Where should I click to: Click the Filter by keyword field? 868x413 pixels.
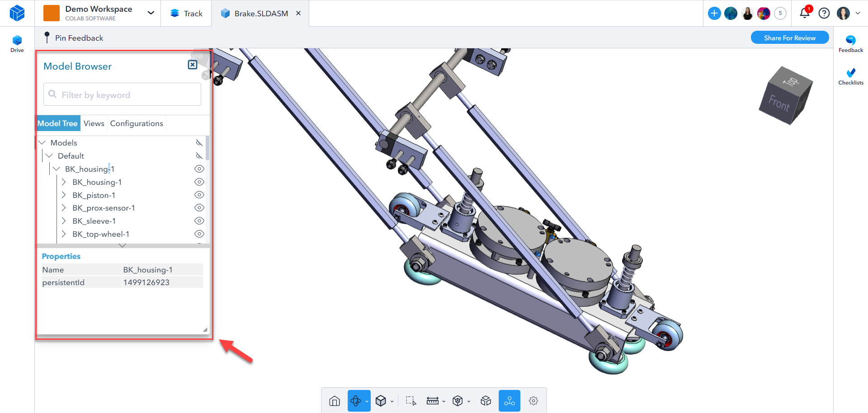click(122, 94)
